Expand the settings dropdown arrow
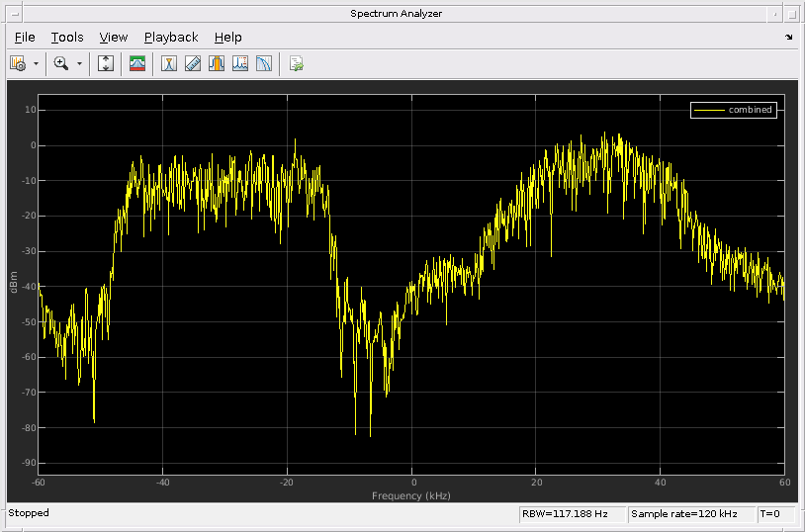Image resolution: width=805 pixels, height=532 pixels. [x=36, y=63]
